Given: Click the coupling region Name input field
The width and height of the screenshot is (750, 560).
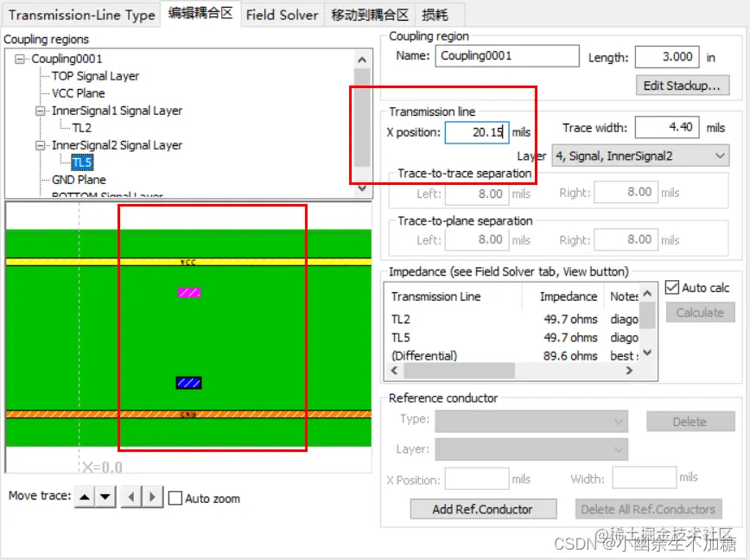Looking at the screenshot, I should point(507,56).
